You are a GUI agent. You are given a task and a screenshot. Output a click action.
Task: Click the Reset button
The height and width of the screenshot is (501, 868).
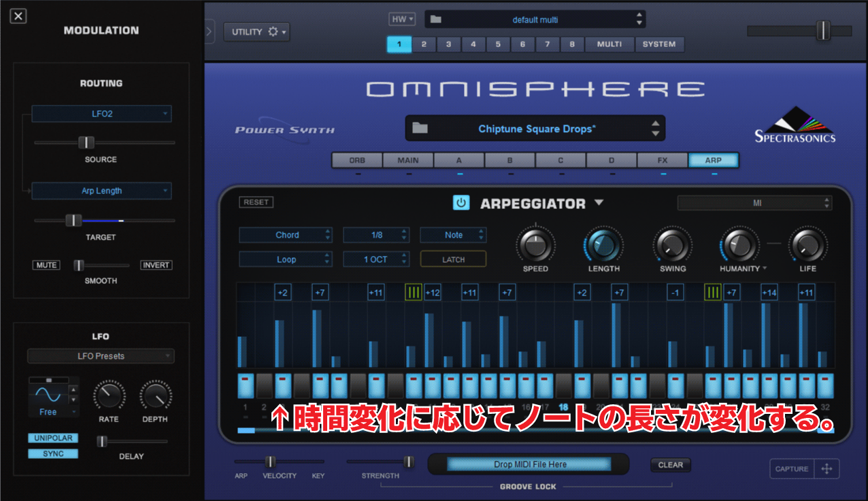point(256,202)
